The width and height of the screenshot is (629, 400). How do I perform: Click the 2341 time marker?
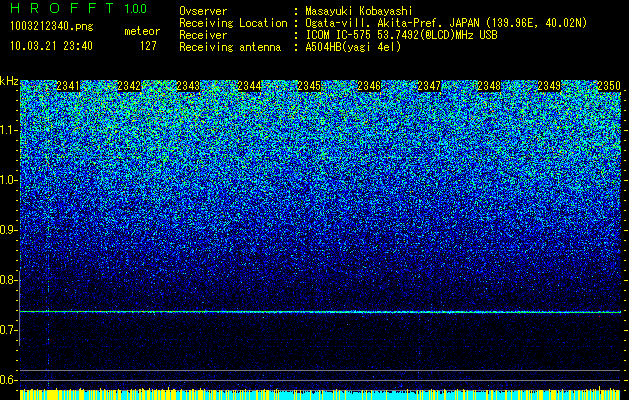68,86
